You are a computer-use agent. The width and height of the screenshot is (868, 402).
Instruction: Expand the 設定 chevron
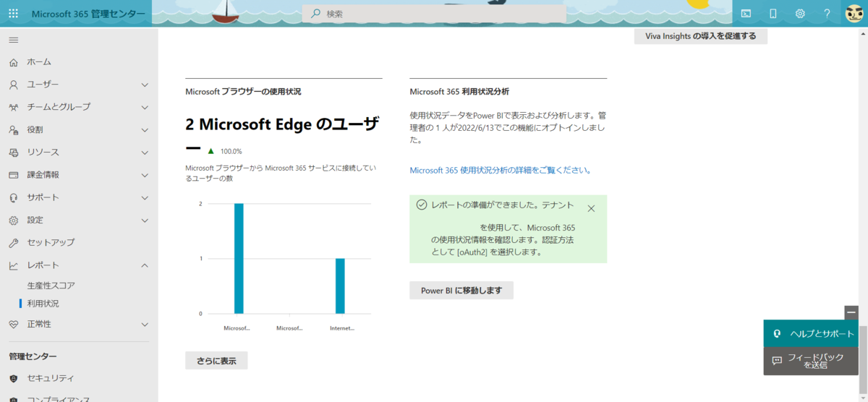[145, 220]
